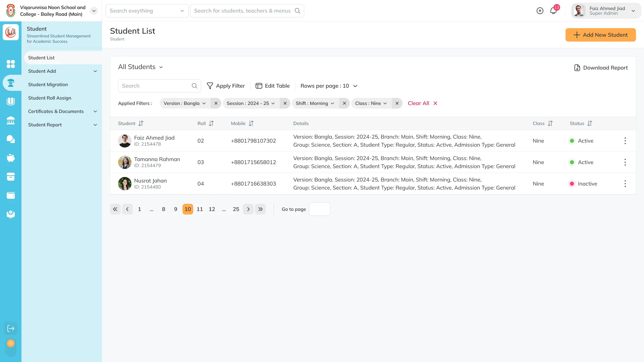This screenshot has height=362, width=644.
Task: Open the dashboard grid icon in sidebar
Action: click(11, 64)
